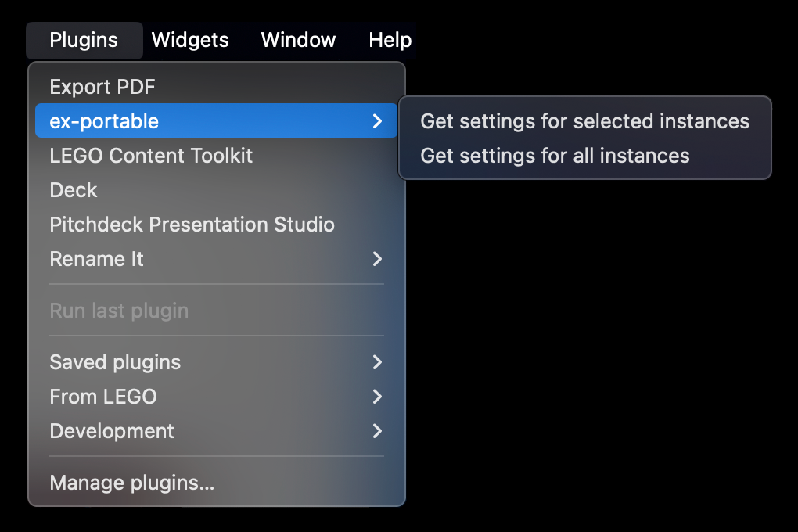Expand ex-portable submenu chevron arrow
Screen dimensions: 798x532
click(x=377, y=121)
